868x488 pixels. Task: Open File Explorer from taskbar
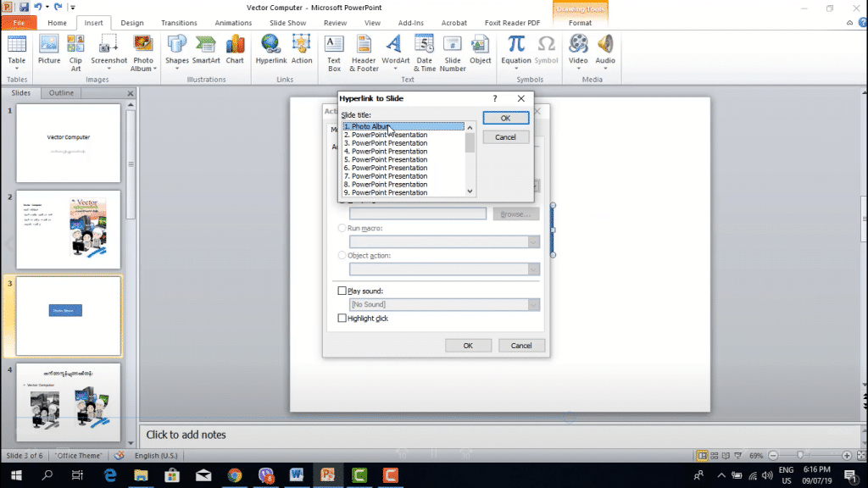141,474
